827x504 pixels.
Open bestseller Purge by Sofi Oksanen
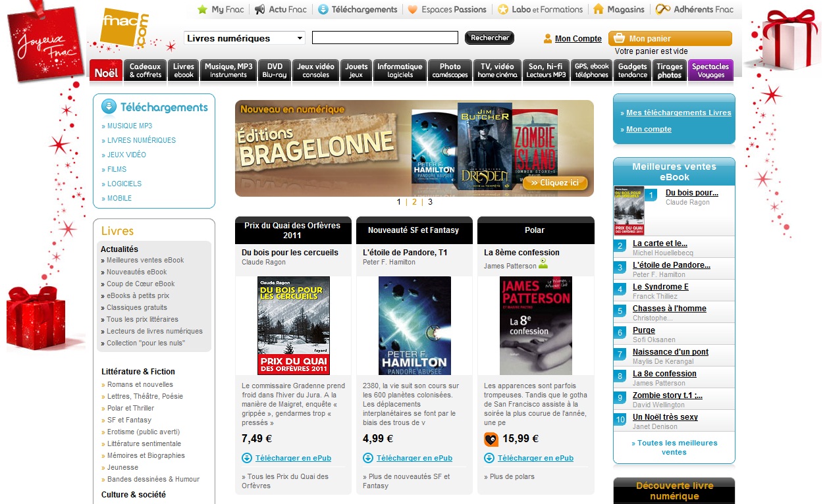click(644, 330)
